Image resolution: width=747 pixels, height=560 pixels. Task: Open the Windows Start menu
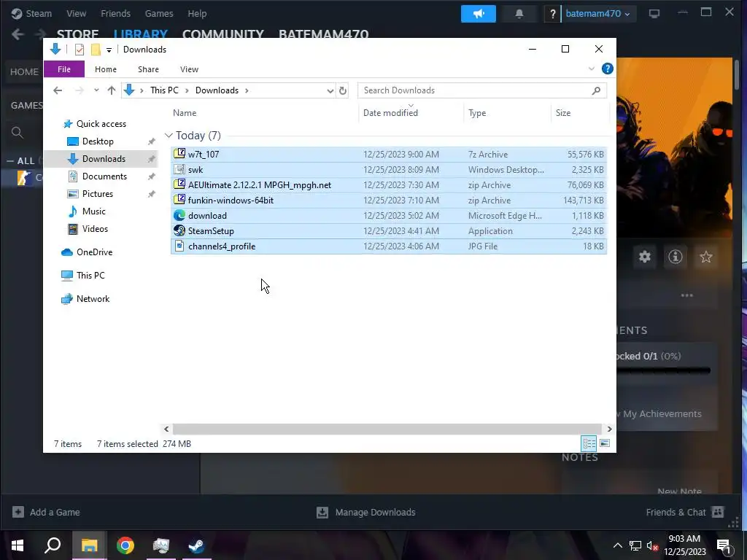(18, 545)
